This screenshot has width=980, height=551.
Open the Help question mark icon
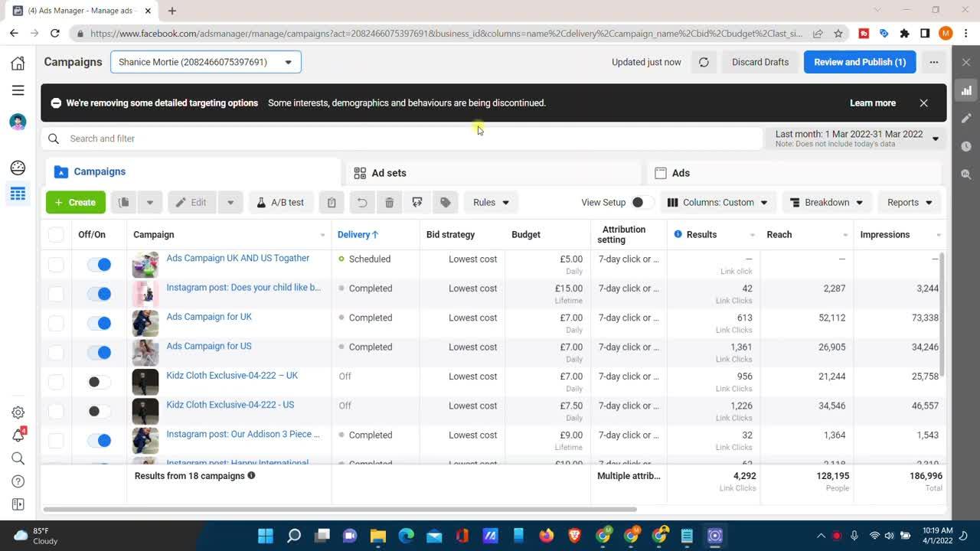[18, 481]
